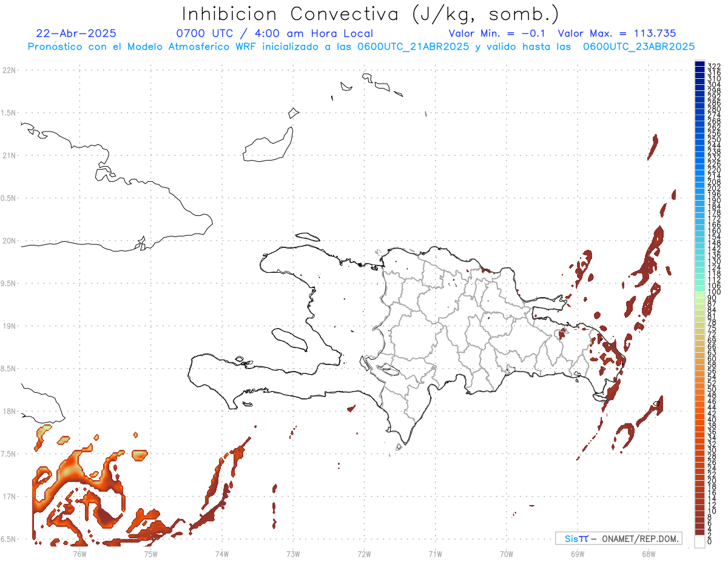The height and width of the screenshot is (562, 728).
Task: Click the dark red swatch labeled 2
Action: (x=699, y=532)
